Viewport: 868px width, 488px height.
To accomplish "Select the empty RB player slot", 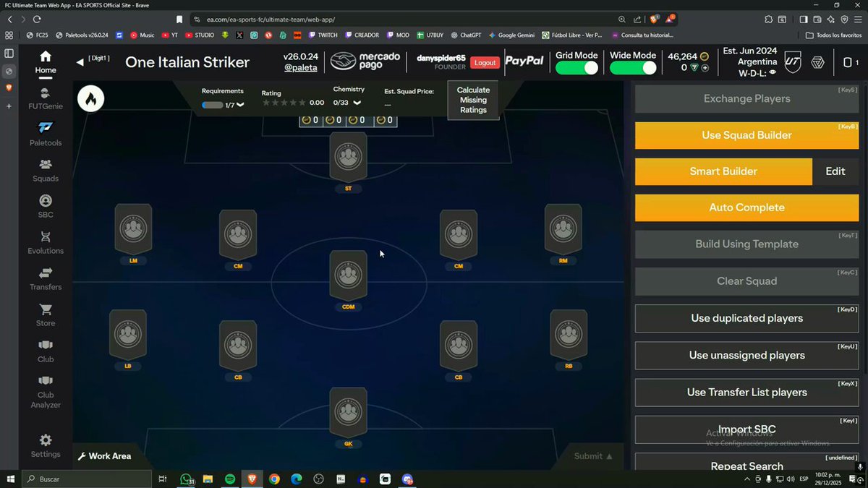I will [x=569, y=335].
